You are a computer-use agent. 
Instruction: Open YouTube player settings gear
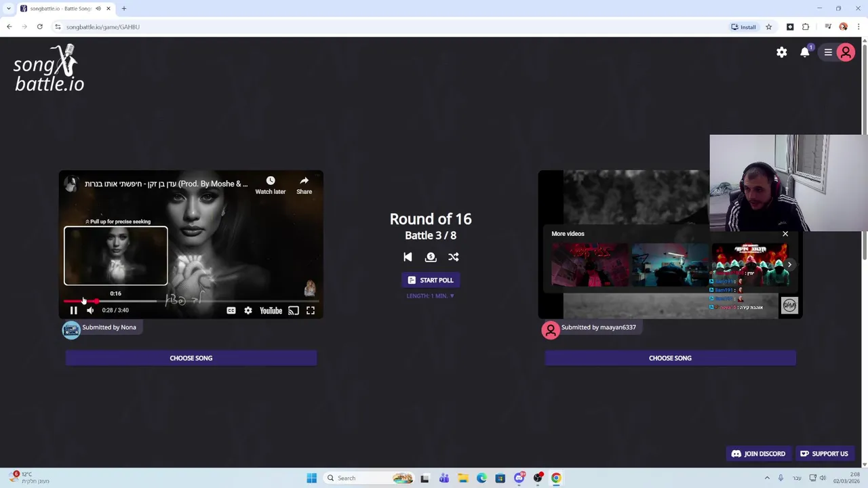click(x=248, y=310)
